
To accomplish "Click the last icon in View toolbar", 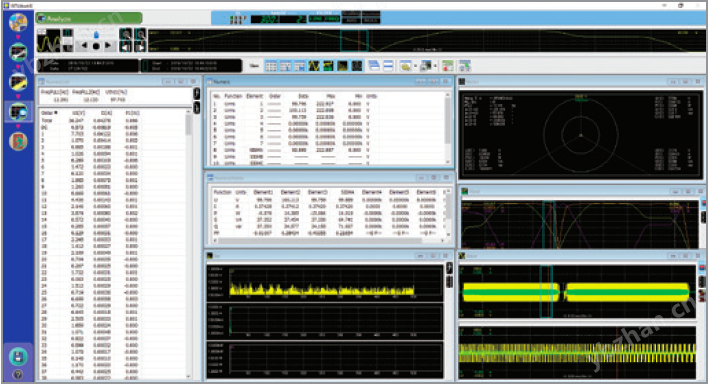I will tap(464, 66).
